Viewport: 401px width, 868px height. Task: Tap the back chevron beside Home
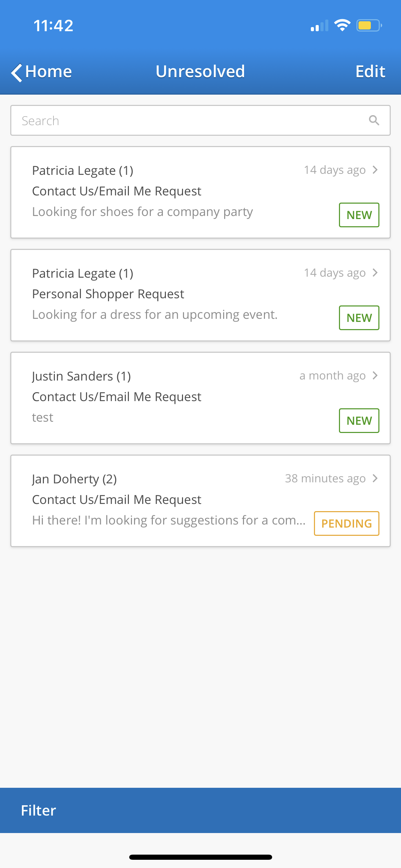click(x=16, y=72)
